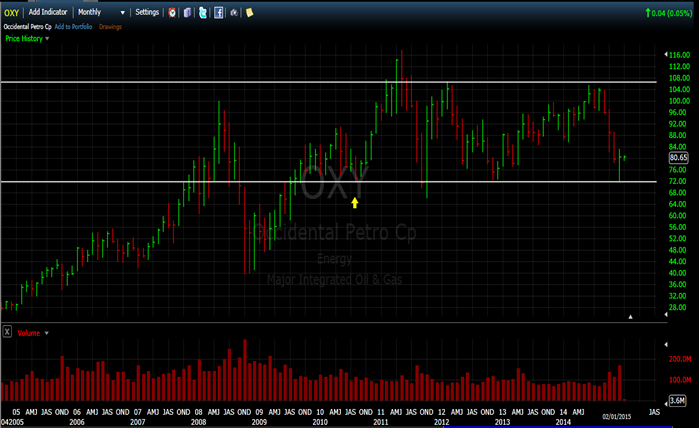Image resolution: width=699 pixels, height=428 pixels.
Task: Click the 100.0M volume axis label
Action: click(680, 380)
